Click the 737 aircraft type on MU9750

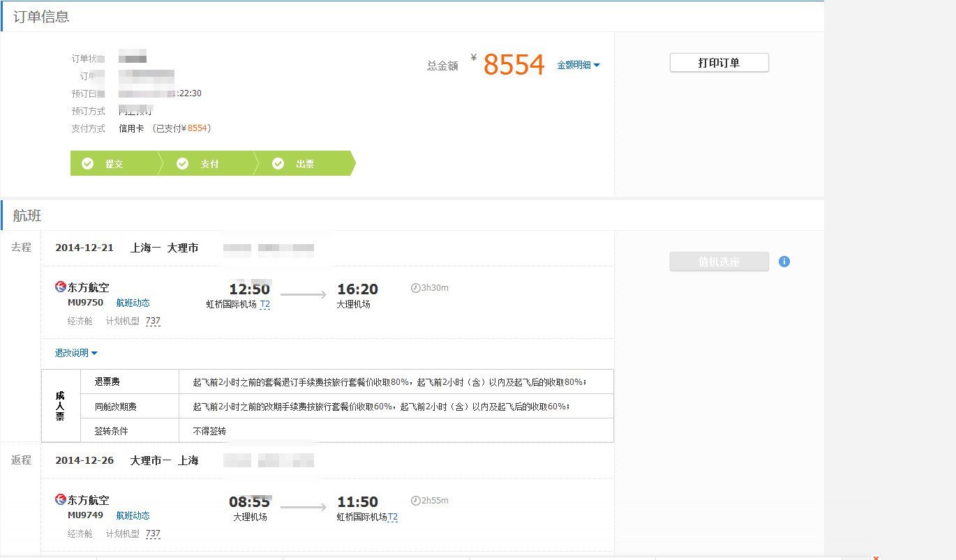153,321
